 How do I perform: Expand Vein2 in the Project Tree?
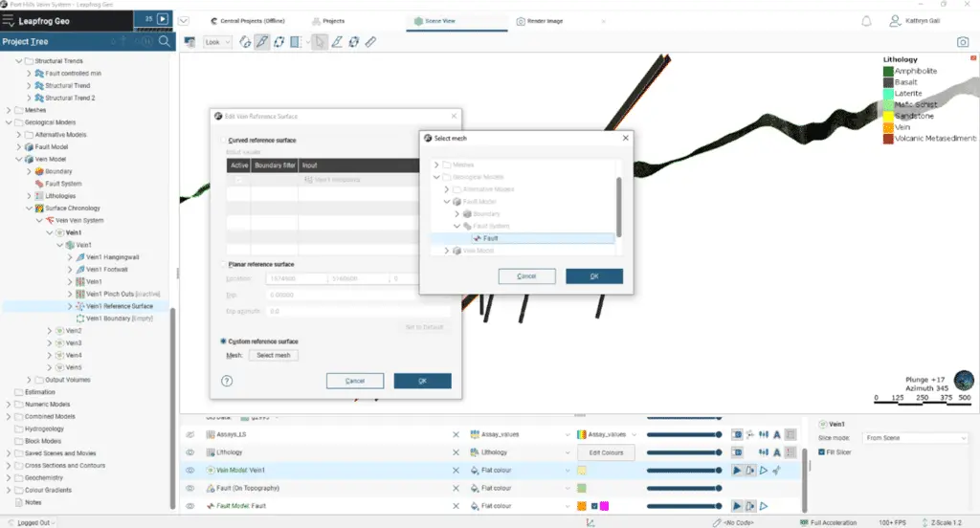[x=50, y=331]
